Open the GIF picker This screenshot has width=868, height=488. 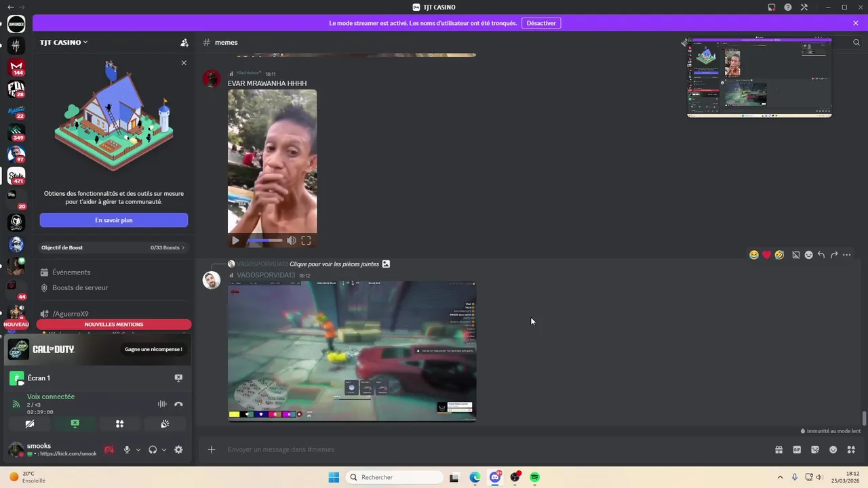coord(797,449)
